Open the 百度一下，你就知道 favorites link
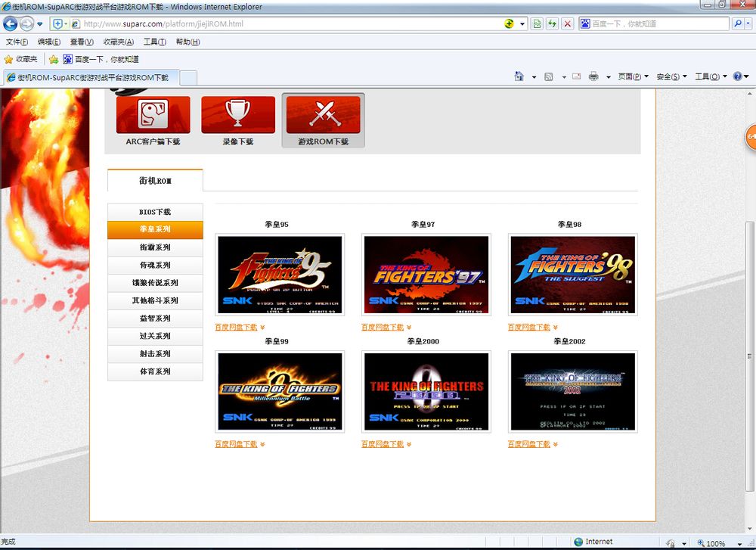Image resolution: width=756 pixels, height=550 pixels. pos(101,59)
